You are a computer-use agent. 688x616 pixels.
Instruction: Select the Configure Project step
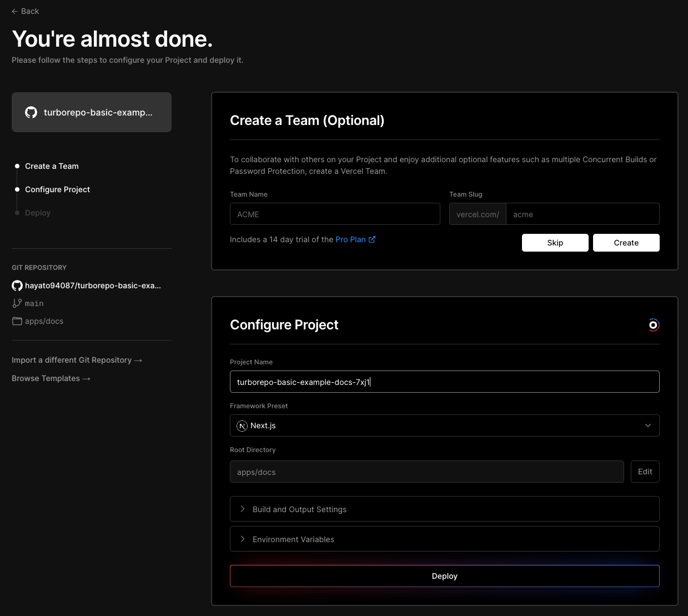(57, 189)
